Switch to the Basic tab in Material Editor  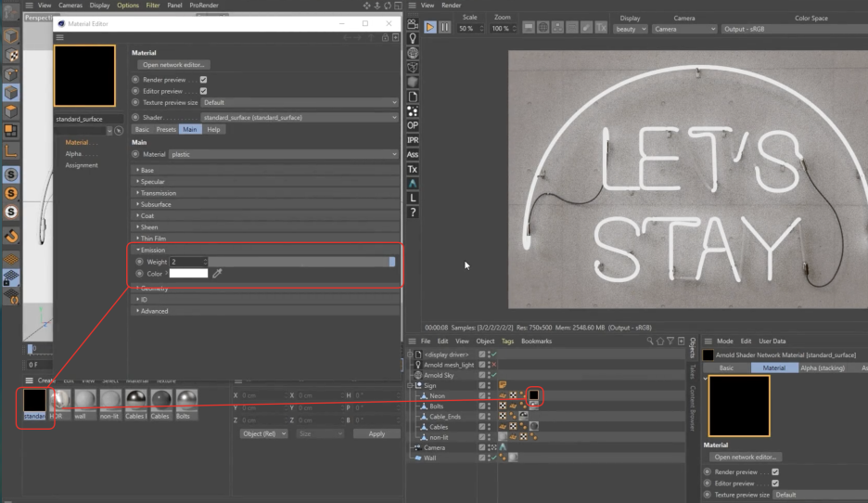142,129
